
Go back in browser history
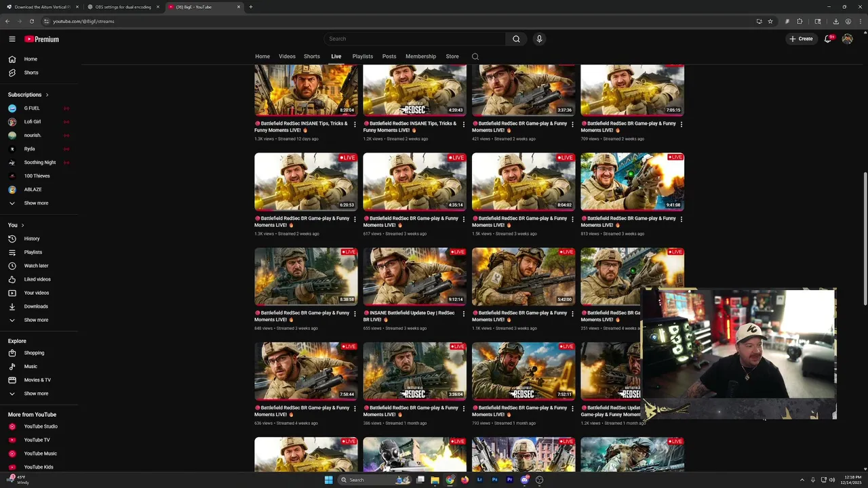(x=7, y=21)
